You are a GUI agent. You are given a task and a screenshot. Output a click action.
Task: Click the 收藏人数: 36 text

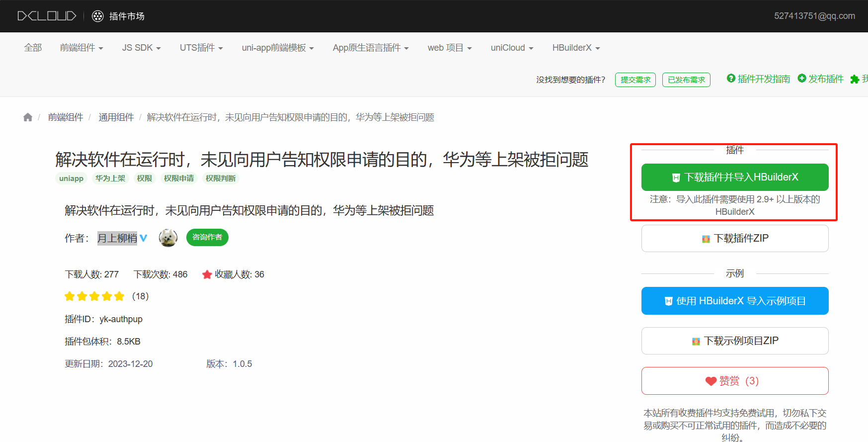239,274
